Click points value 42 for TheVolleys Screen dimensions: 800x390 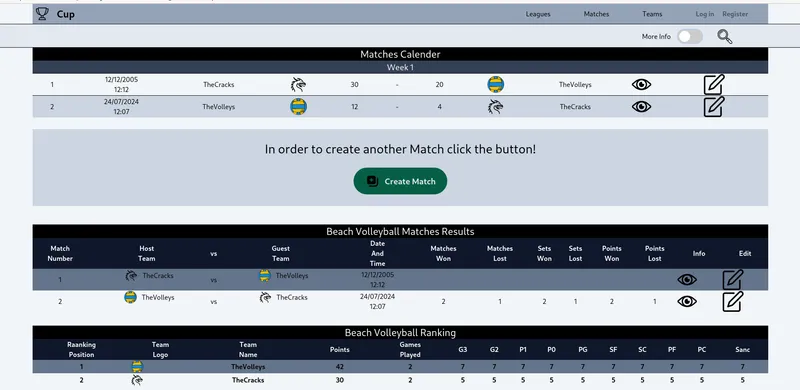340,367
